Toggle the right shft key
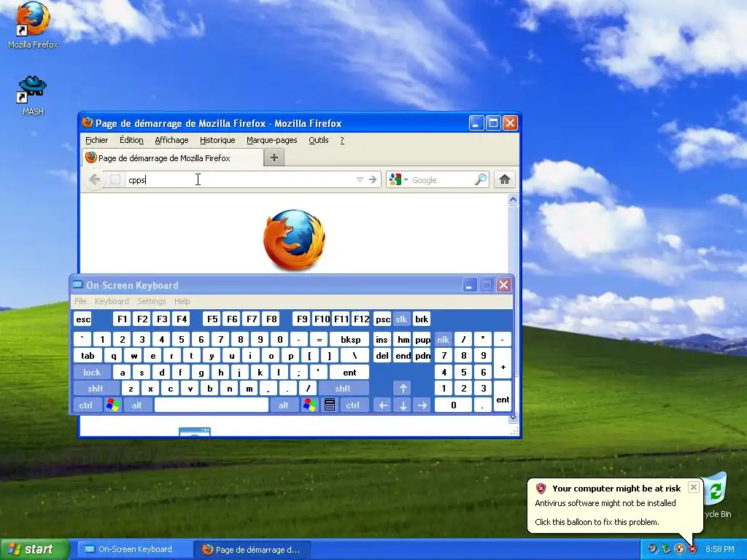Screen dimensions: 747x560 tap(343, 389)
